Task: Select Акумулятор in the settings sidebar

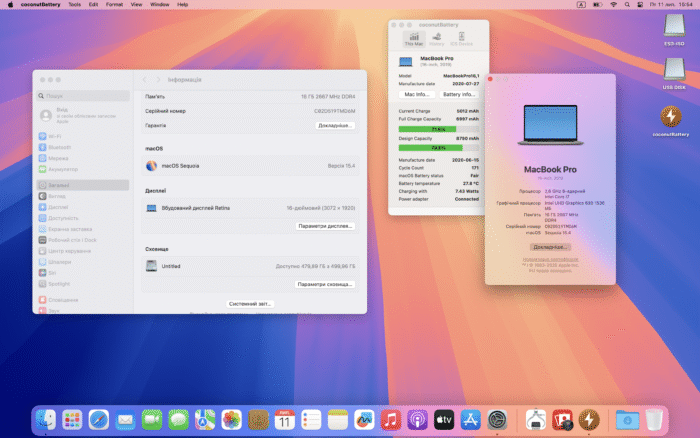Action: (83, 169)
